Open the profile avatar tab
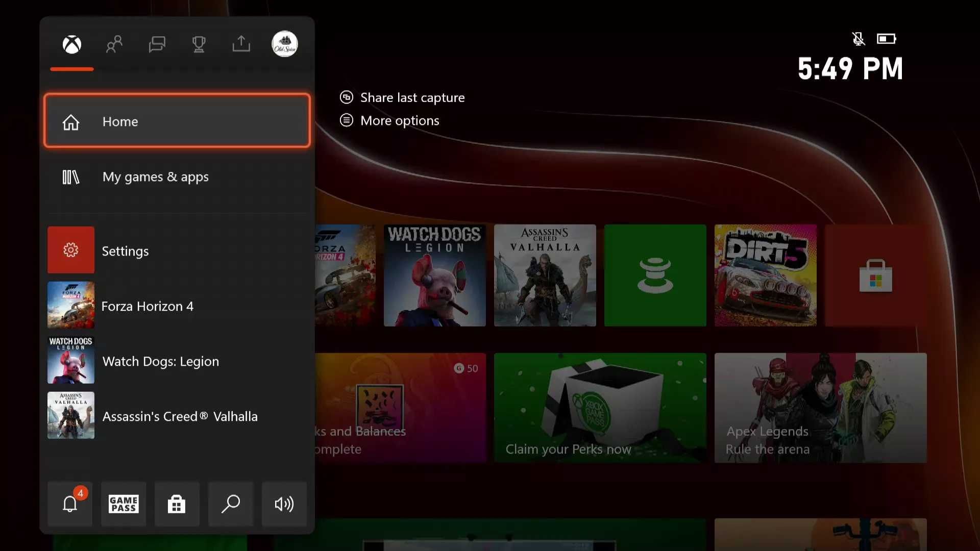 (284, 44)
